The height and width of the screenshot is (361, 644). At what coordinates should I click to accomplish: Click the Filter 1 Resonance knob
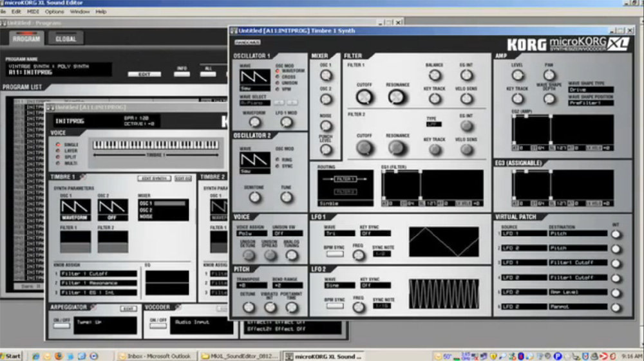pyautogui.click(x=397, y=97)
